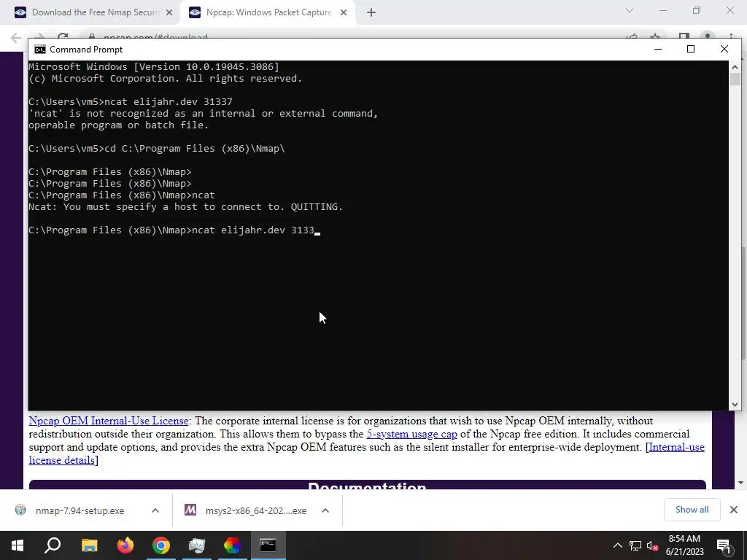This screenshot has height=560, width=747.
Task: Switch to the Download the Free Nmap tab
Action: pyautogui.click(x=88, y=12)
